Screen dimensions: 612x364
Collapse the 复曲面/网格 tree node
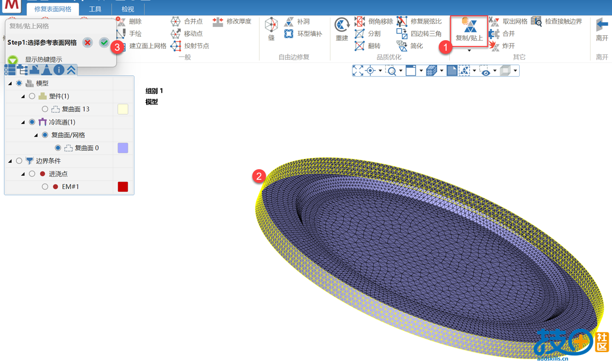point(36,135)
